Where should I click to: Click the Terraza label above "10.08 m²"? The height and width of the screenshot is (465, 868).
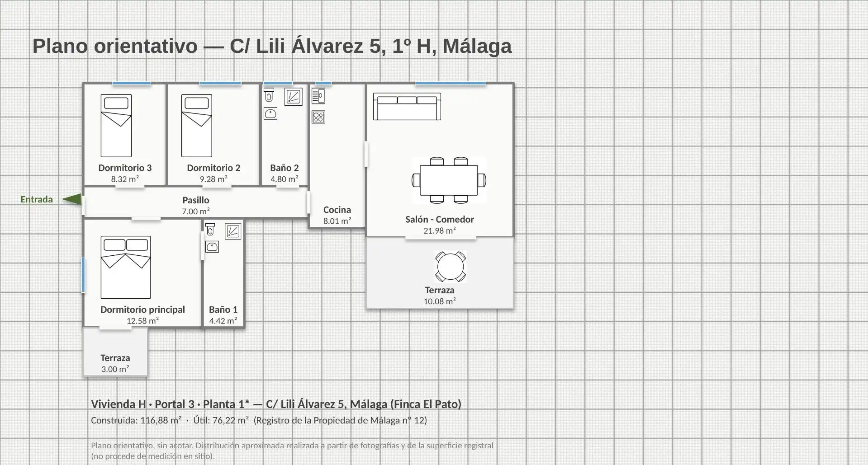pyautogui.click(x=440, y=290)
